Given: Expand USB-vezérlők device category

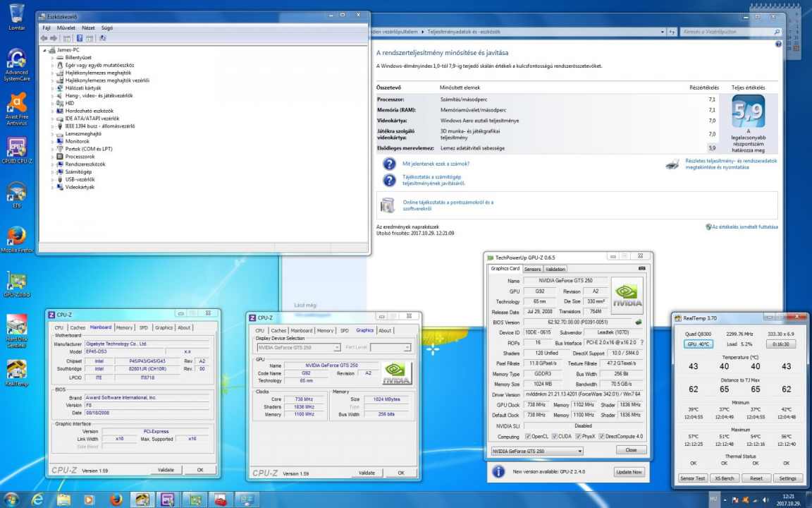Looking at the screenshot, I should pyautogui.click(x=53, y=179).
